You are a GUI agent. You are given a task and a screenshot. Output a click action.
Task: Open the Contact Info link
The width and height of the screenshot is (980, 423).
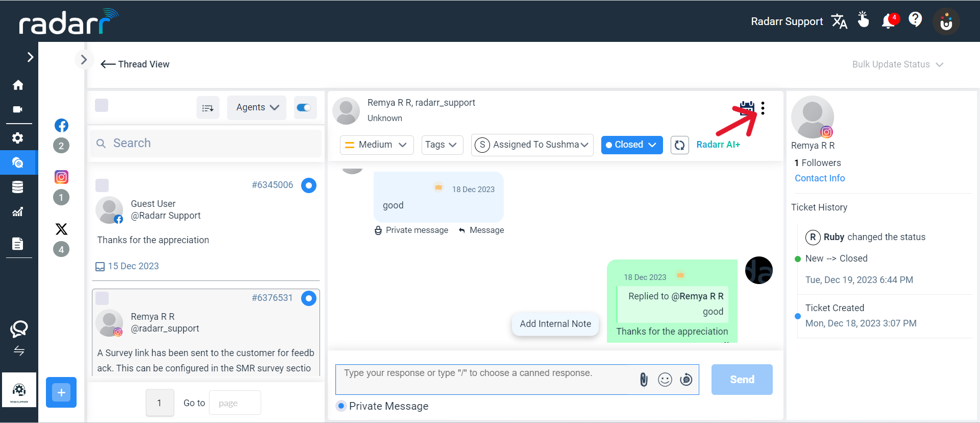[x=820, y=178]
